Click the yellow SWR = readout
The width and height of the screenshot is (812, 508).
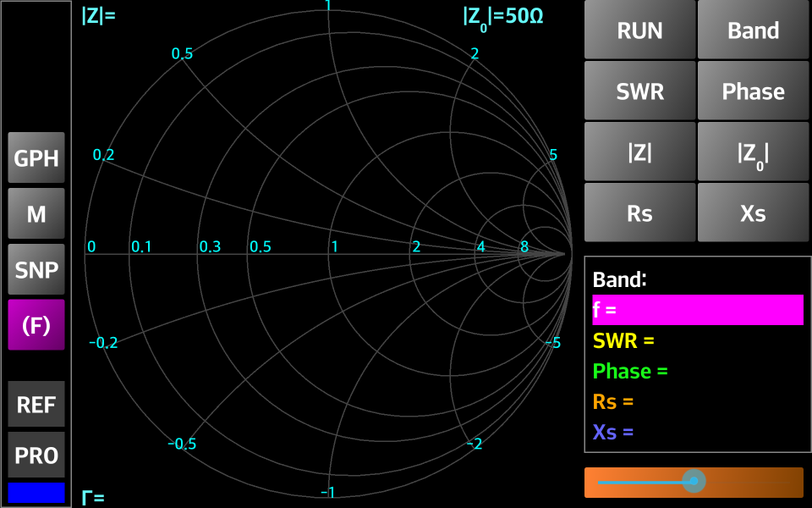(x=623, y=340)
